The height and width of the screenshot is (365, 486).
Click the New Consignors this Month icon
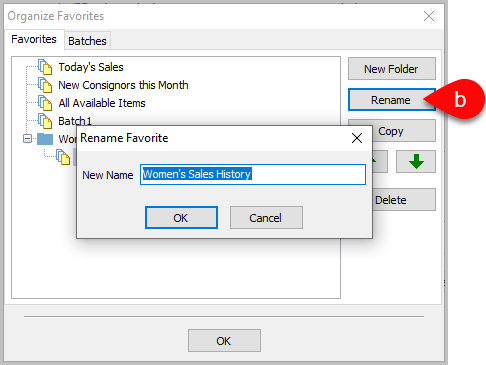[x=45, y=85]
